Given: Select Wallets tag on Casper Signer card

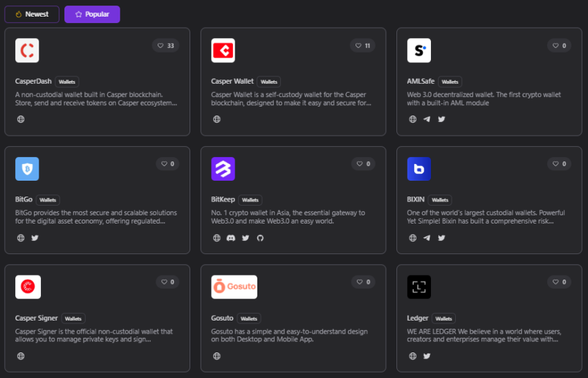Looking at the screenshot, I should pyautogui.click(x=73, y=318).
